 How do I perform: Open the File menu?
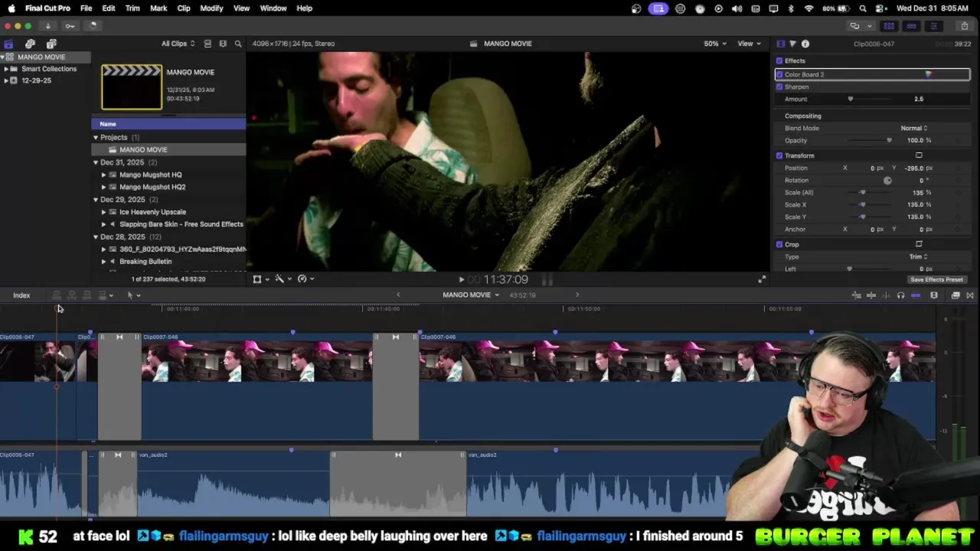(x=86, y=8)
